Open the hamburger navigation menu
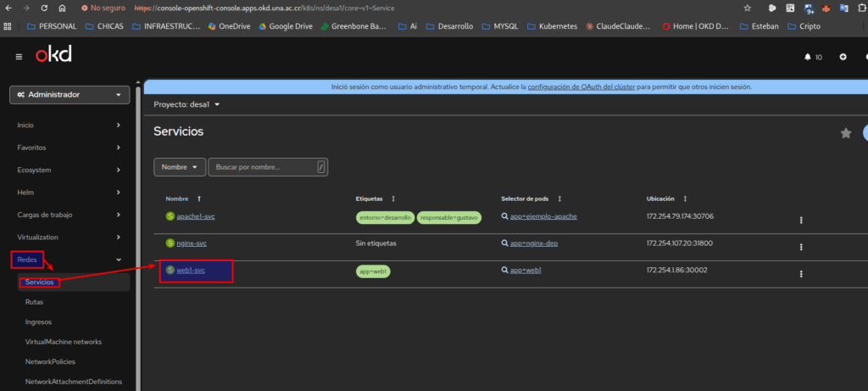This screenshot has width=868, height=391. (19, 57)
